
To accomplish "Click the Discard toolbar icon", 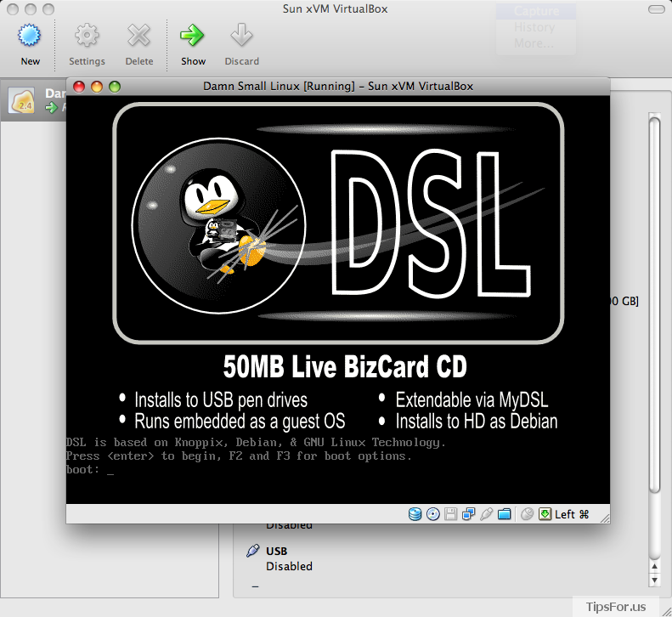I will coord(241,35).
